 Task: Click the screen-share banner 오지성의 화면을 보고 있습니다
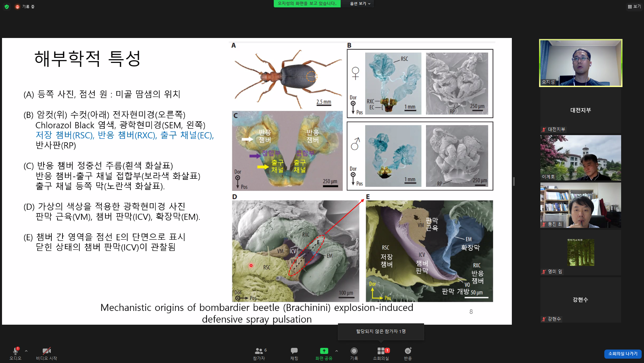click(307, 4)
